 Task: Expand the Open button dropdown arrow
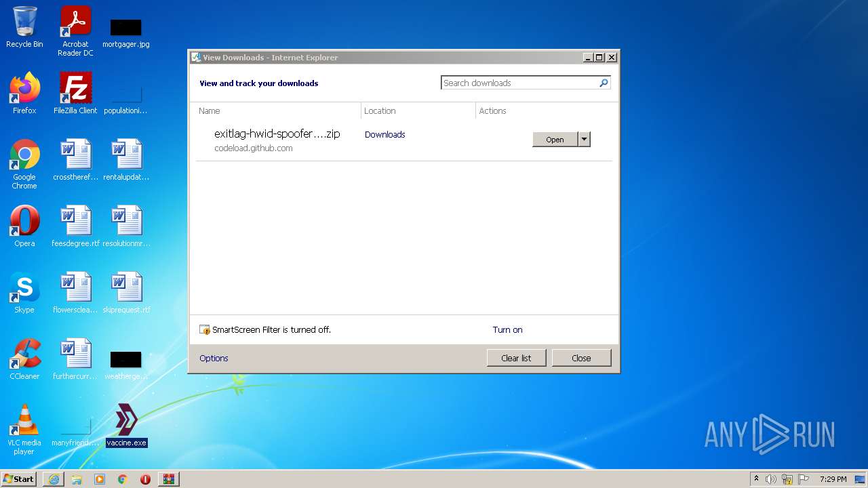point(584,139)
